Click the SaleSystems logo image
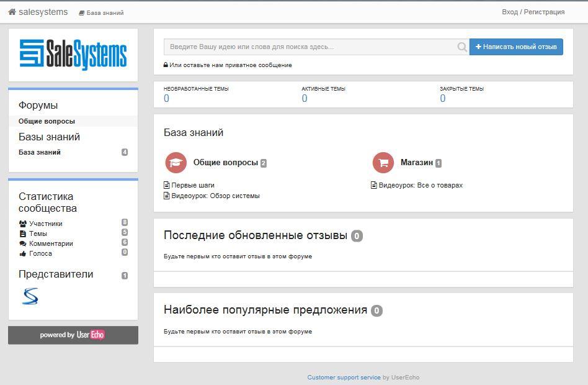This screenshot has width=588, height=385. tap(73, 55)
